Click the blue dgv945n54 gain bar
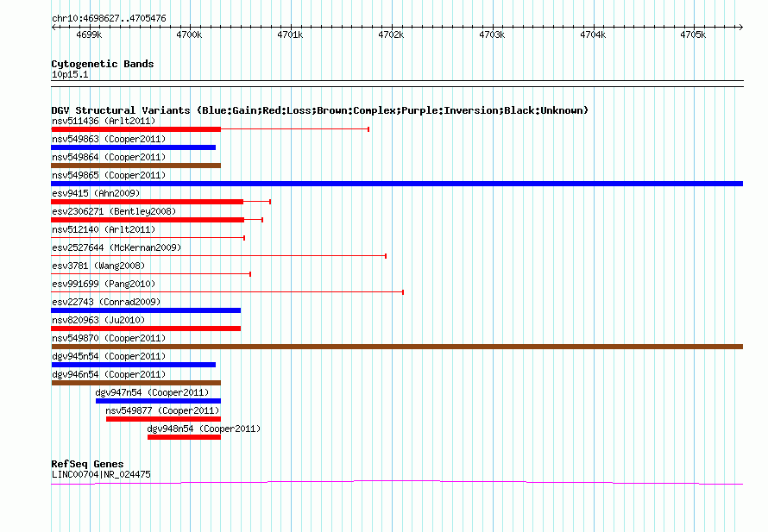Image resolution: width=768 pixels, height=532 pixels. [x=133, y=365]
